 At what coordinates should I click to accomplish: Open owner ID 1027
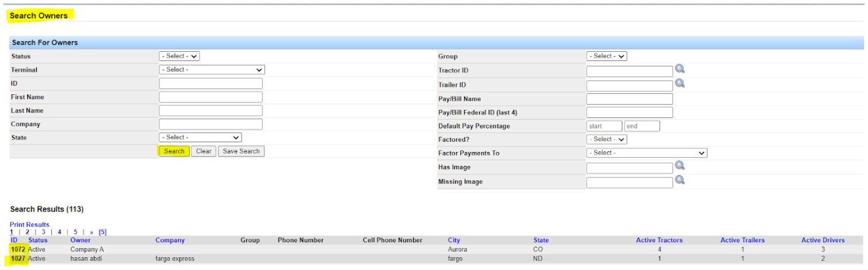18,258
